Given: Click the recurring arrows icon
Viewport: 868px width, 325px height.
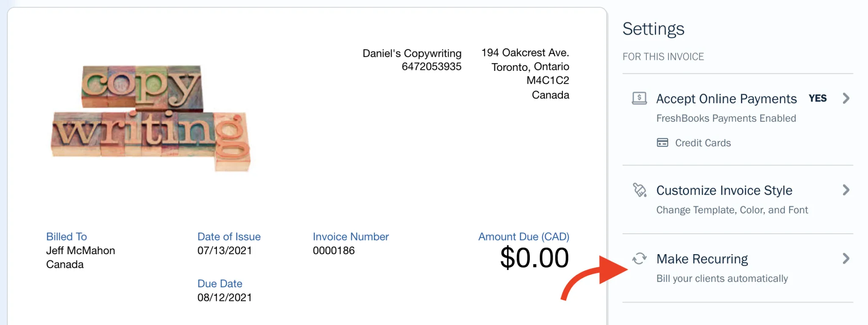Looking at the screenshot, I should pos(639,258).
